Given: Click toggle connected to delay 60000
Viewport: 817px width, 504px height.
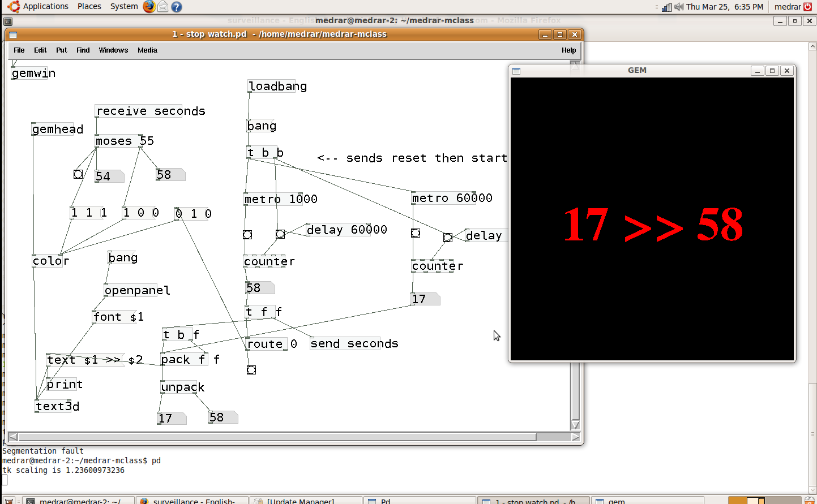Looking at the screenshot, I should (x=280, y=234).
